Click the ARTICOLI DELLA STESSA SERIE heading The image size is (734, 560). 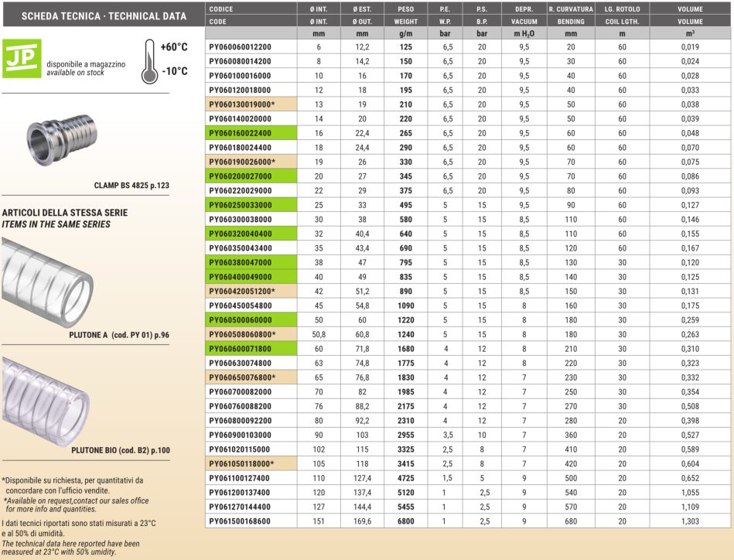coord(65,212)
